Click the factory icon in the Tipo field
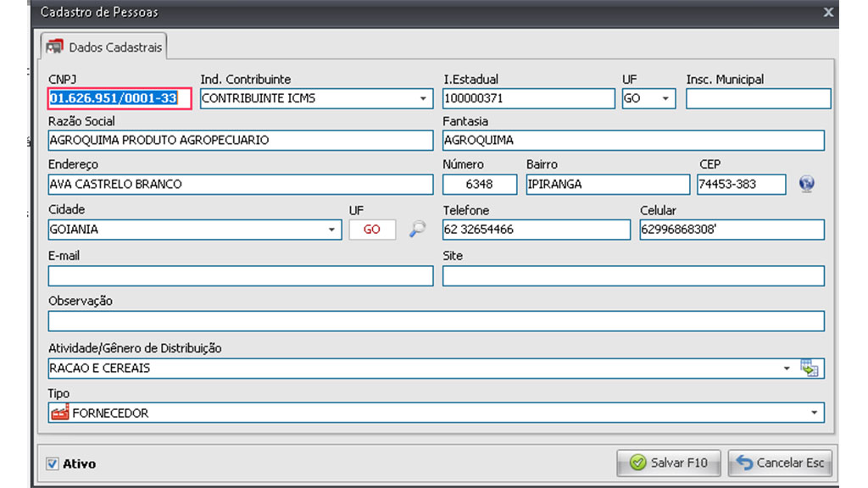Image resolution: width=868 pixels, height=488 pixels. (x=60, y=413)
